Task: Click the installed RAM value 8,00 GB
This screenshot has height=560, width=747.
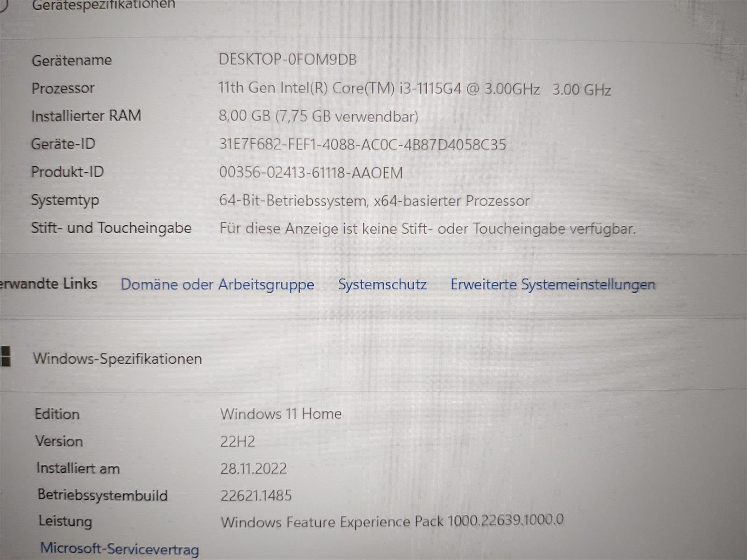Action: click(x=318, y=116)
